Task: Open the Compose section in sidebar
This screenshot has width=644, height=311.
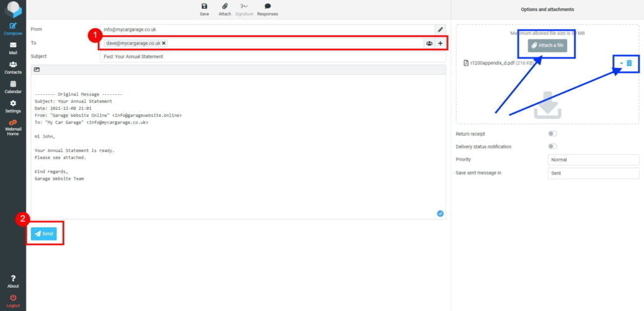Action: coord(13,29)
